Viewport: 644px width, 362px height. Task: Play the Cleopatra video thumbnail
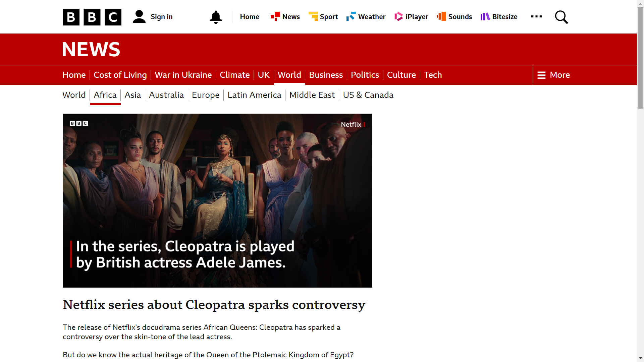pos(217,200)
